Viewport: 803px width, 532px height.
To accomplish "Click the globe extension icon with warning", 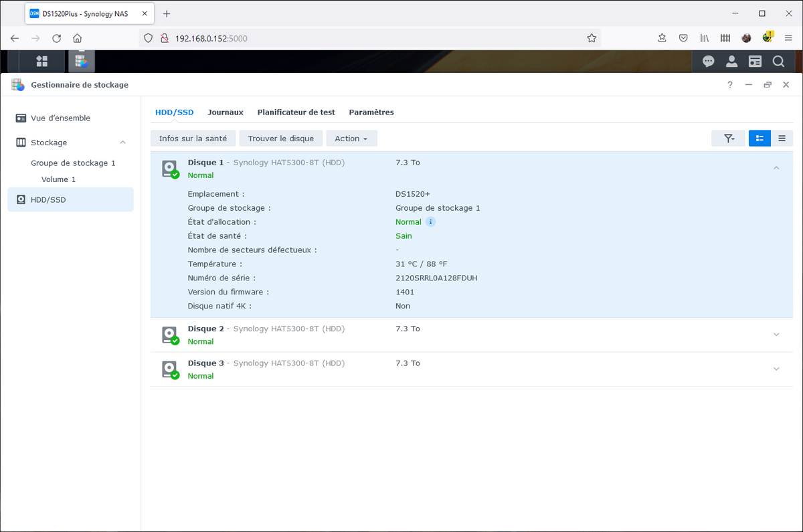I will click(768, 37).
